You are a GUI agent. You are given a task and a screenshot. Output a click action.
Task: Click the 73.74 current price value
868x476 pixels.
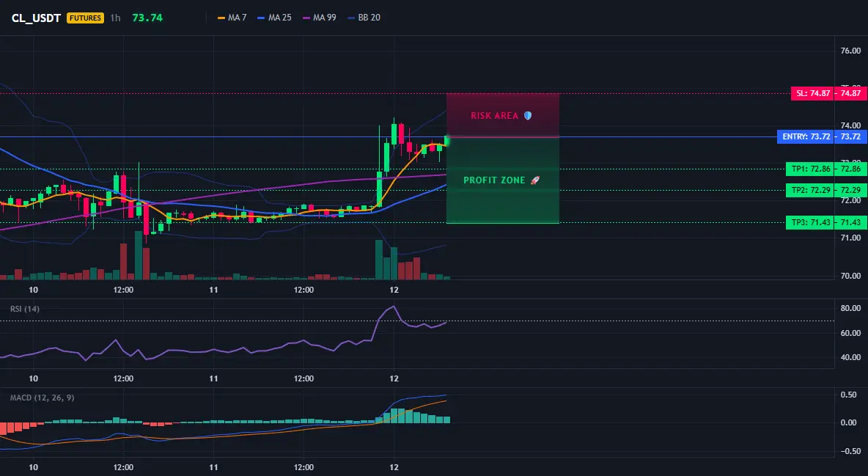pos(147,18)
